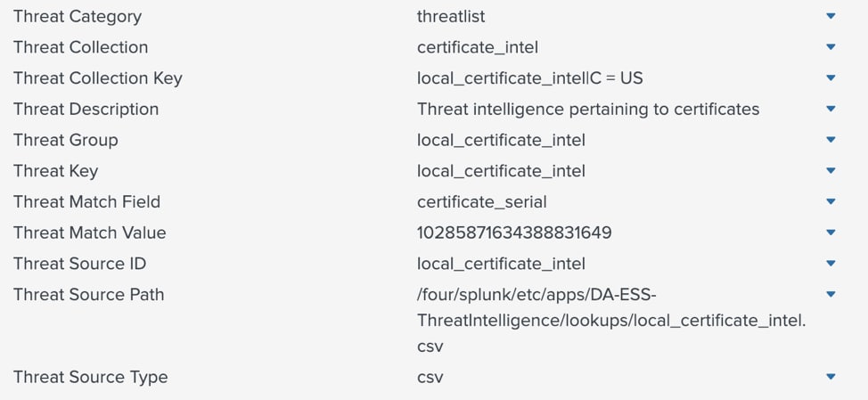Open the Threat Source Path dropdown arrow
868x400 pixels.
click(x=831, y=294)
